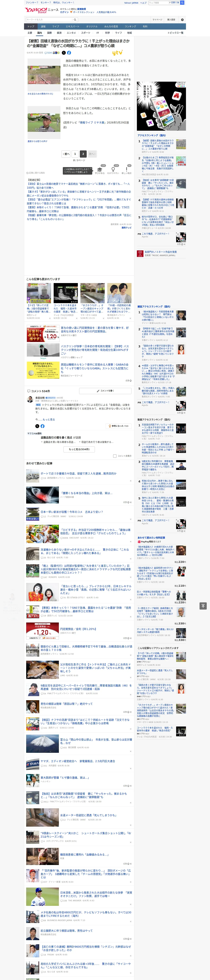Select the エキスパート tab

coord(72,27)
